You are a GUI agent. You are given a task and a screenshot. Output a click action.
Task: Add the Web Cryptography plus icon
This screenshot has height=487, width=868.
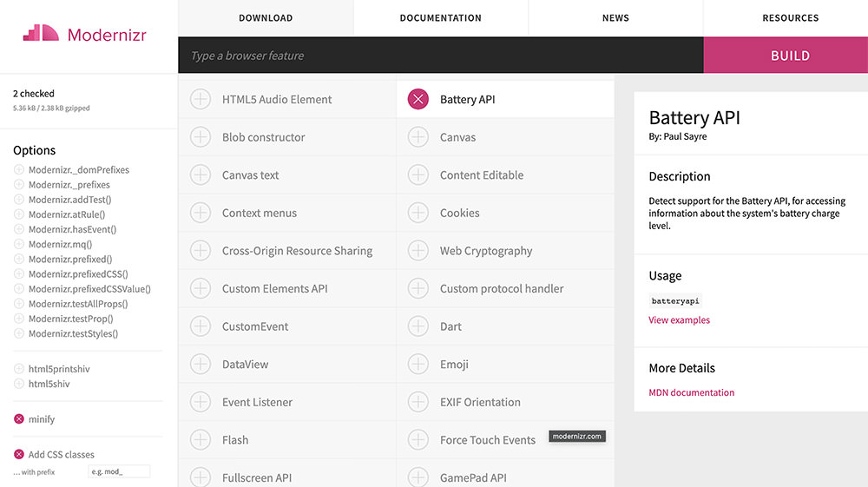coord(418,251)
